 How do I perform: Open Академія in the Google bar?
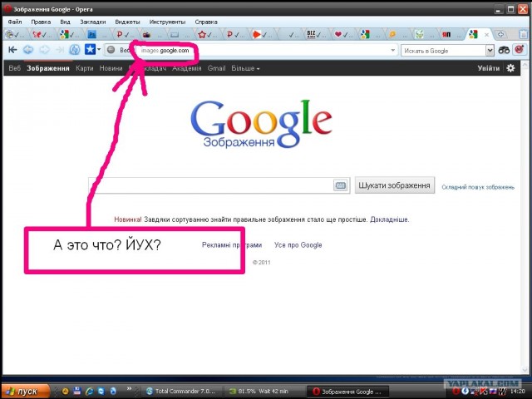[x=187, y=68]
